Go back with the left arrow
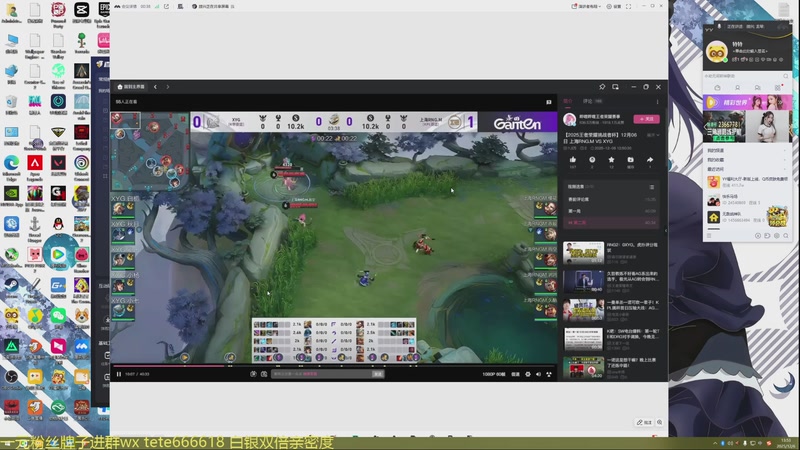Screen dimensions: 800x450 point(156,87)
